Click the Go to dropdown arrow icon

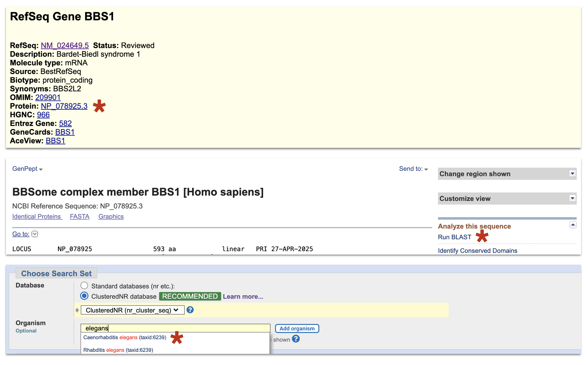35,234
